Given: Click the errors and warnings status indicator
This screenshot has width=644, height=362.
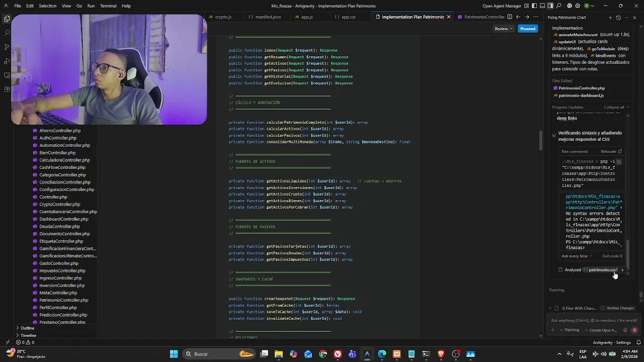Looking at the screenshot, I should [x=25, y=342].
